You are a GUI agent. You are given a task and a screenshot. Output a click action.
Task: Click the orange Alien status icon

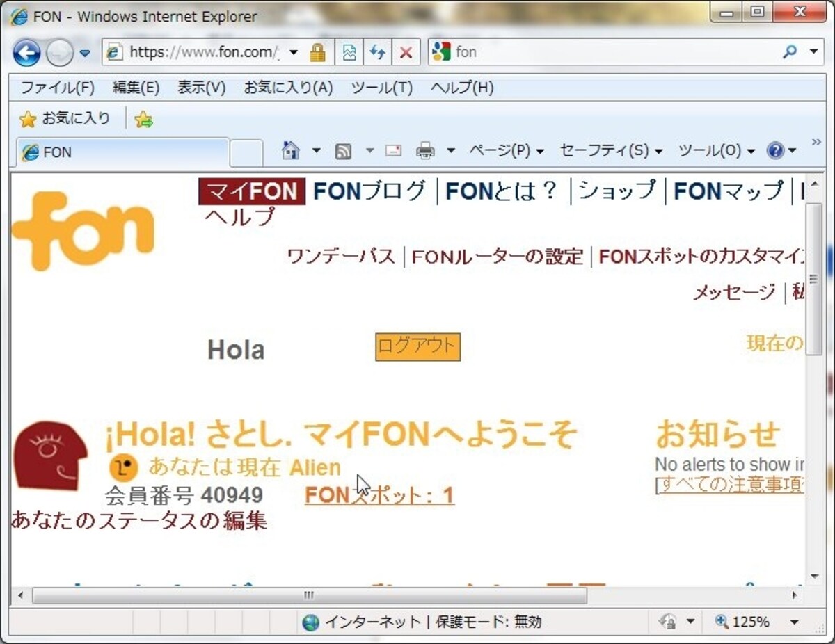(124, 467)
